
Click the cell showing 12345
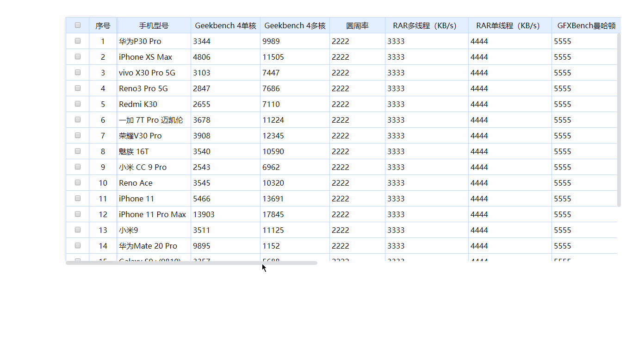click(x=295, y=136)
